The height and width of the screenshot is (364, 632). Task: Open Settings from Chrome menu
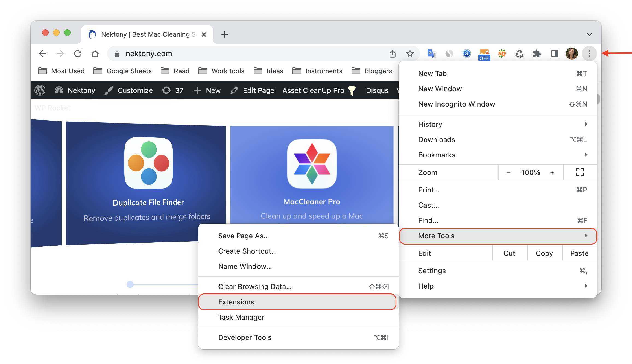coord(498,271)
